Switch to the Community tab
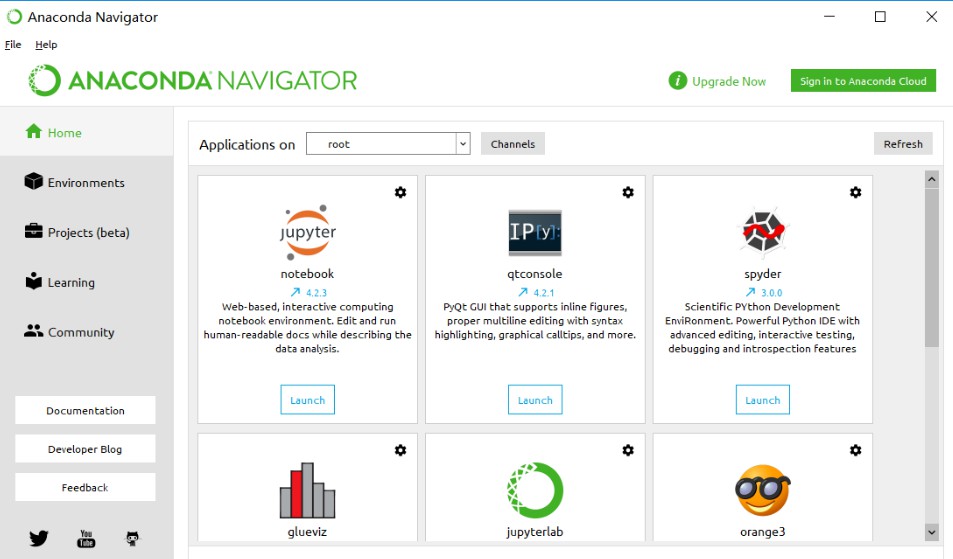The height and width of the screenshot is (559, 953). (x=87, y=332)
